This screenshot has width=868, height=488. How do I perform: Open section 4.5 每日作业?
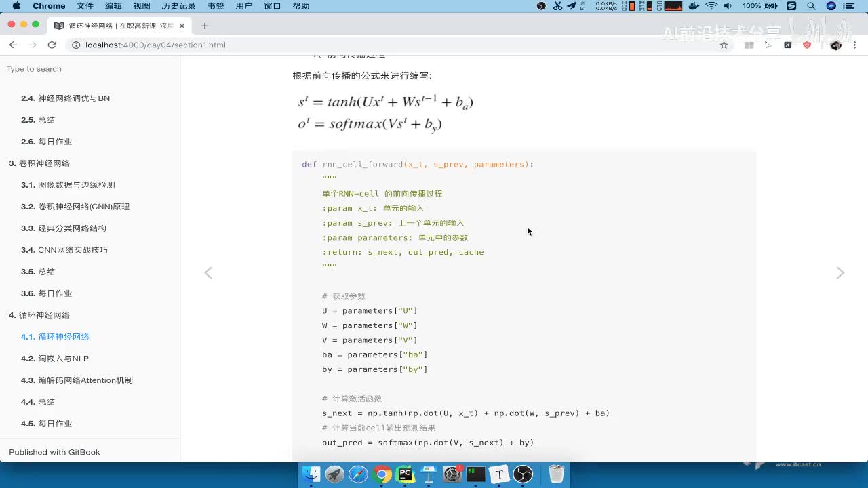click(46, 424)
